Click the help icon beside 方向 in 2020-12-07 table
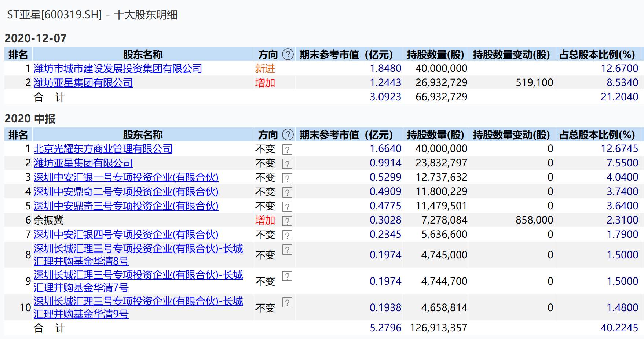 pyautogui.click(x=288, y=54)
